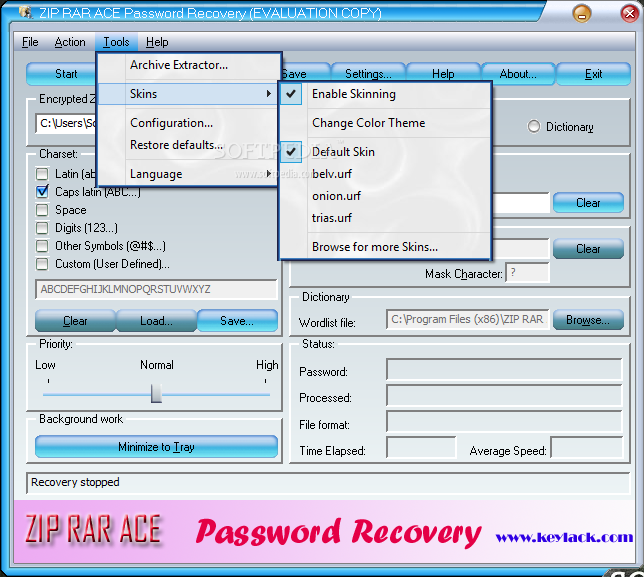
Task: Select Change Color Theme
Action: tap(385, 123)
